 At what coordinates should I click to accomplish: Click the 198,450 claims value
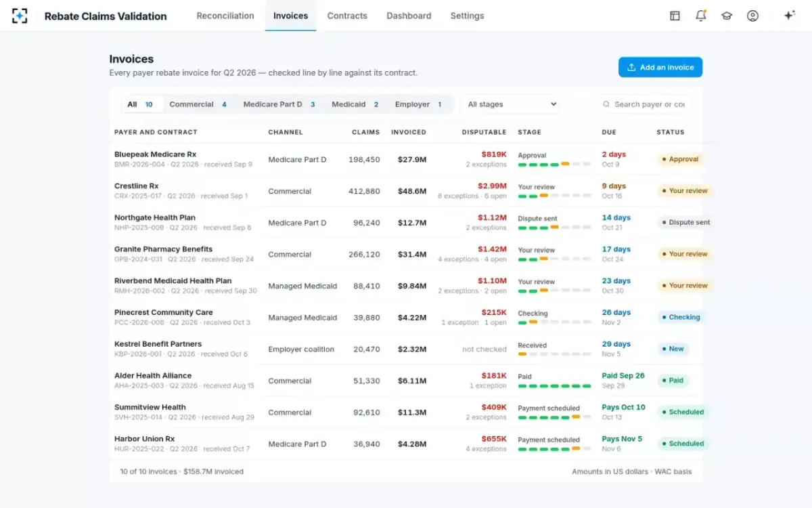pyautogui.click(x=364, y=160)
